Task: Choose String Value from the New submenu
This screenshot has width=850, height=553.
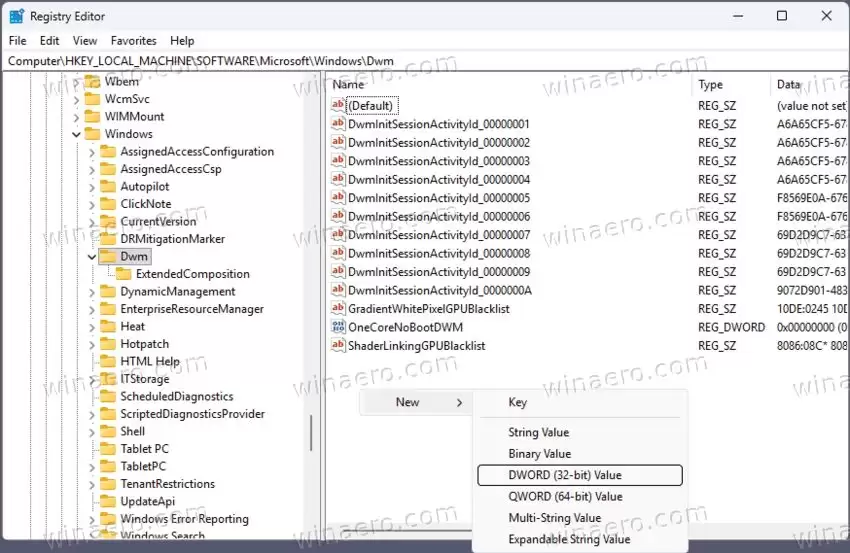Action: pyautogui.click(x=579, y=432)
